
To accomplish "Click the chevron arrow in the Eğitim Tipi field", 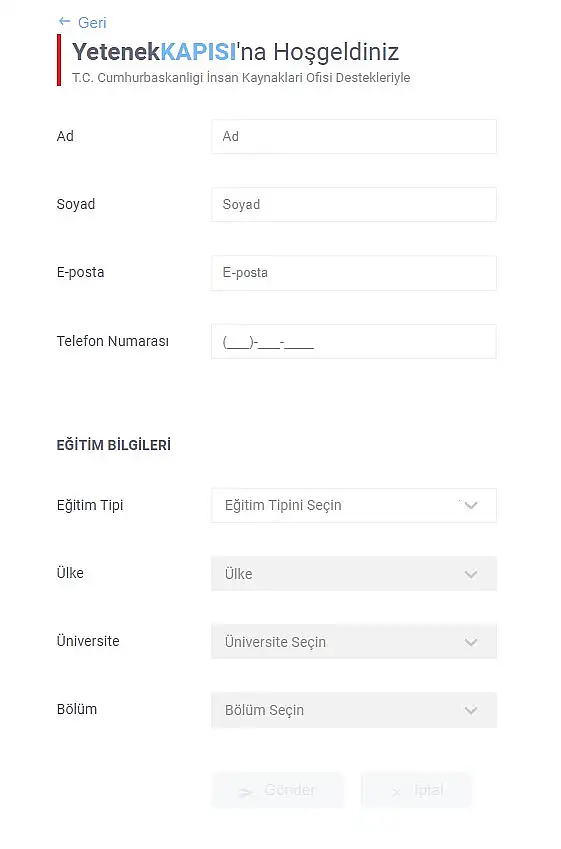I will tap(471, 505).
